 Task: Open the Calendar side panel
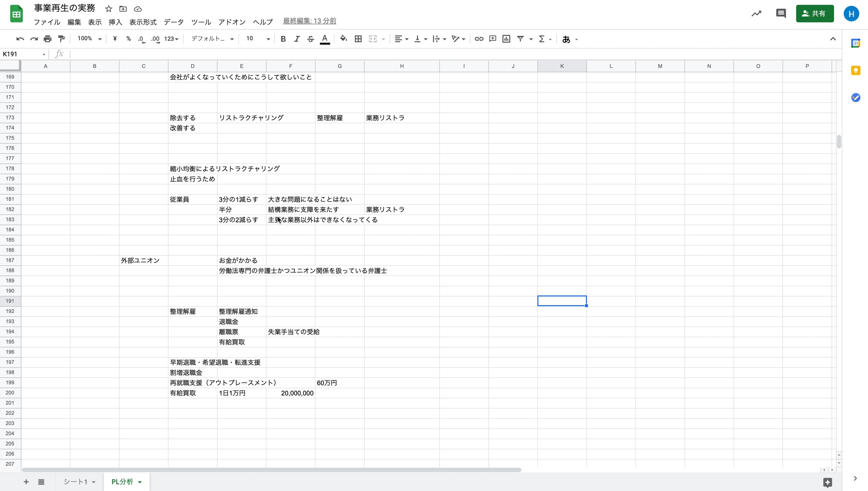click(856, 43)
